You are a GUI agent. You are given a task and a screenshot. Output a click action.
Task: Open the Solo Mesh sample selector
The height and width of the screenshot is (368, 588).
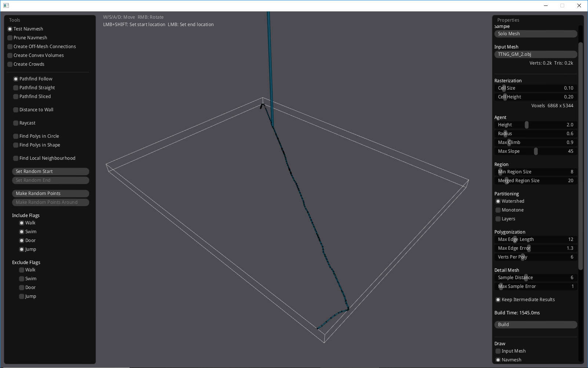(535, 33)
